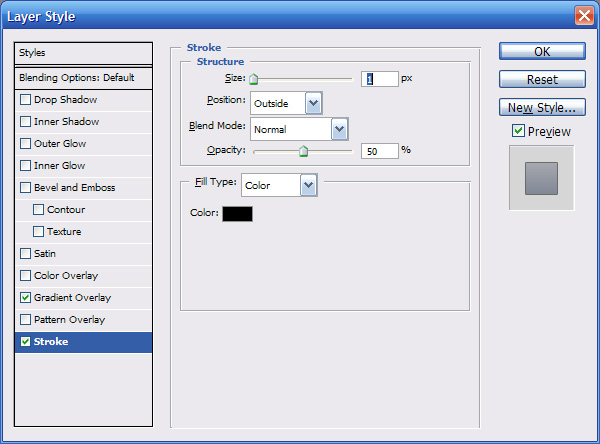Close the Layer Style dialog
600x444 pixels.
point(584,16)
